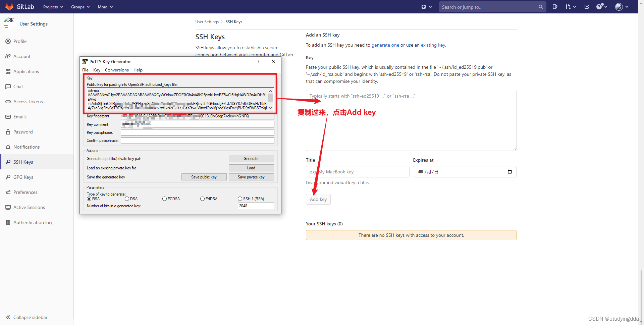644x325 pixels.
Task: Click the Title input field
Action: 358,172
